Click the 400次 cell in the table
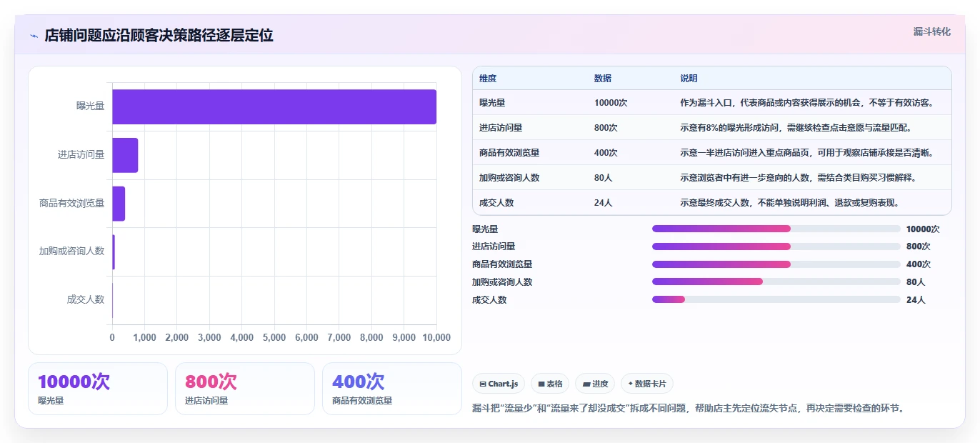This screenshot has width=980, height=443. (x=606, y=153)
